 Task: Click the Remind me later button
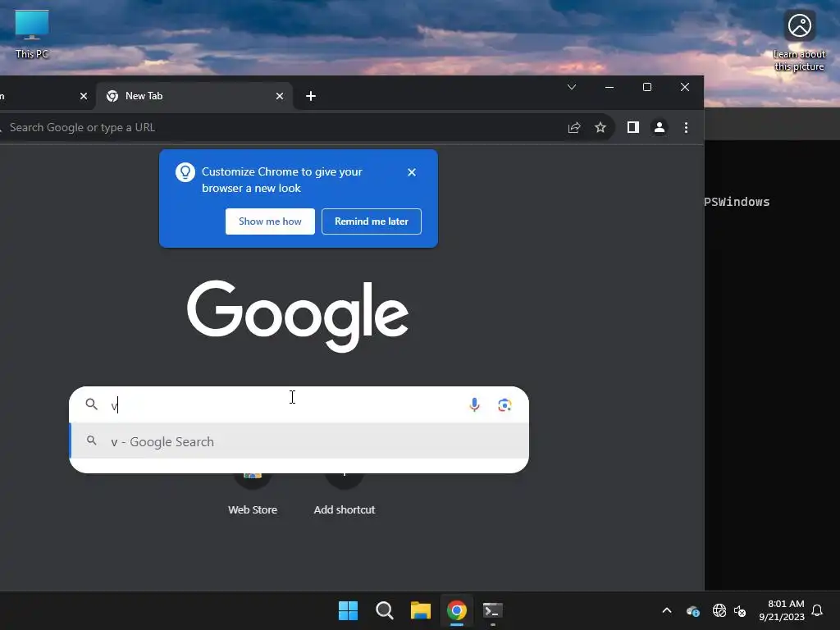[372, 221]
